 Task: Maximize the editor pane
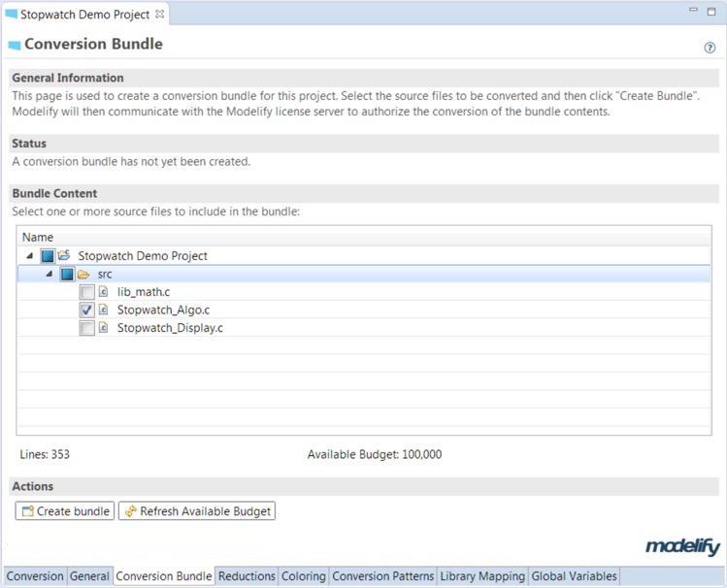pyautogui.click(x=711, y=12)
